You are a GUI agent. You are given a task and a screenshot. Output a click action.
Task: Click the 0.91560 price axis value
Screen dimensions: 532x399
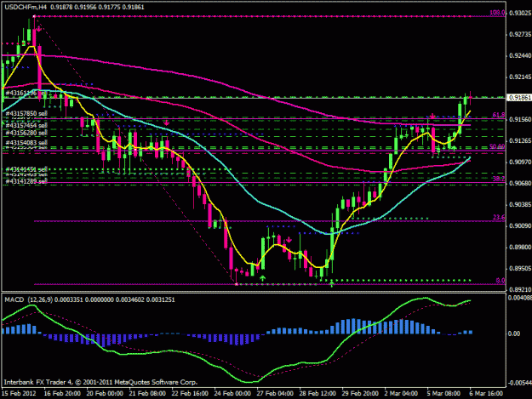520,119
